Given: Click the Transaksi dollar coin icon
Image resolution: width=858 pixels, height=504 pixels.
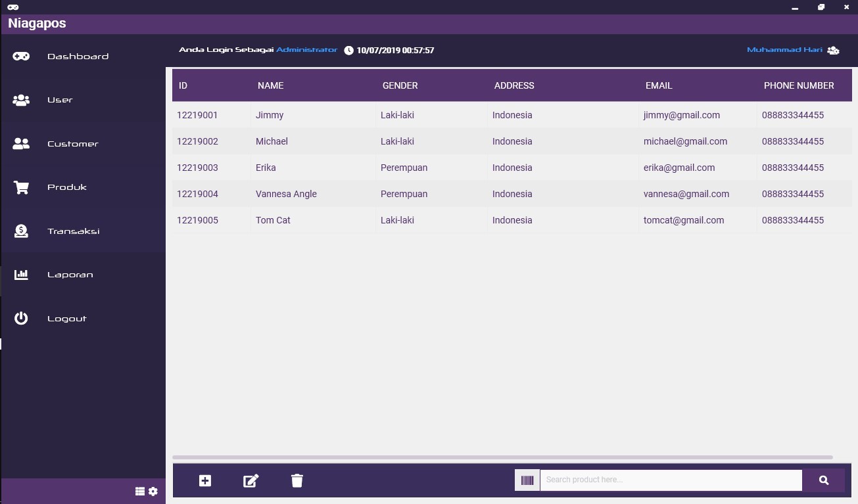Looking at the screenshot, I should (21, 231).
